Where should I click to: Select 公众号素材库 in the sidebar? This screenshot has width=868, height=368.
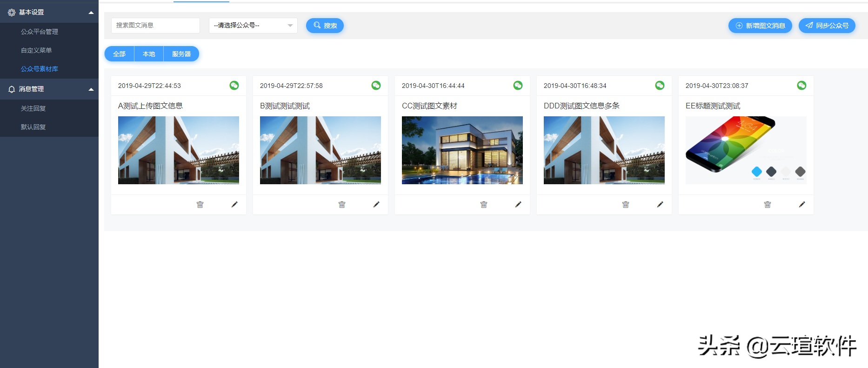pos(40,69)
